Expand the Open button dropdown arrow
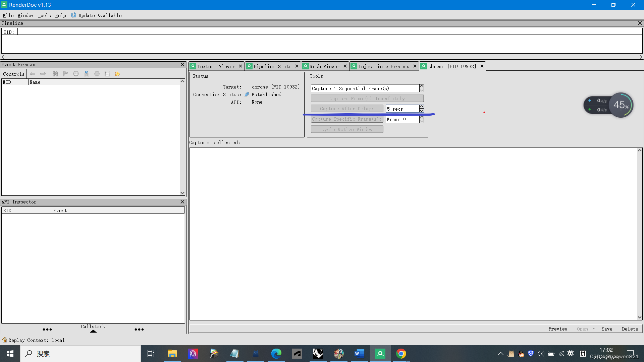This screenshot has width=644, height=362. coord(594,329)
